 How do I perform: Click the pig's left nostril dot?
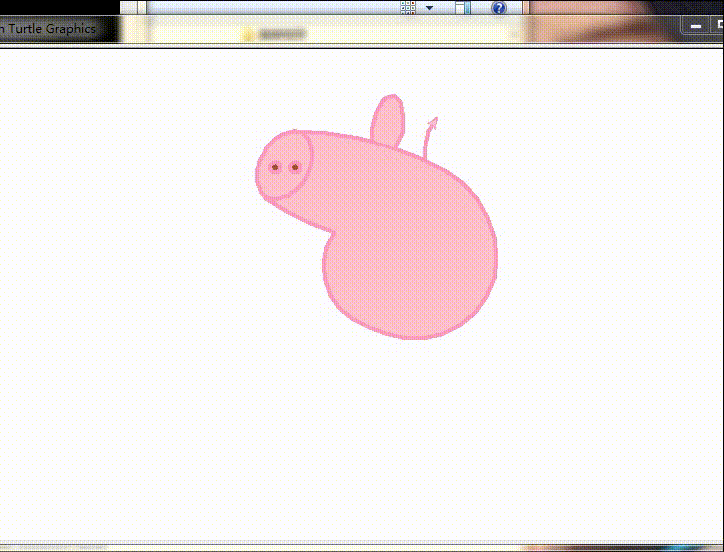pos(275,167)
